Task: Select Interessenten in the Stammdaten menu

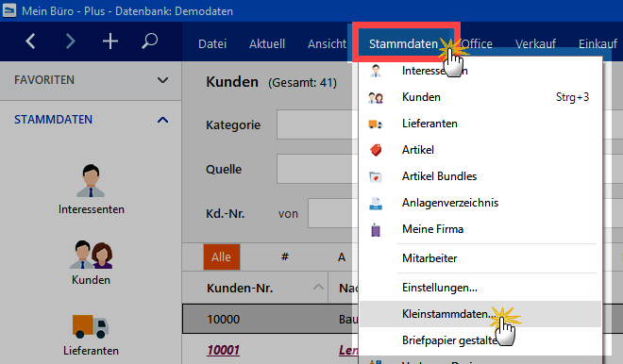Action: 480,71
